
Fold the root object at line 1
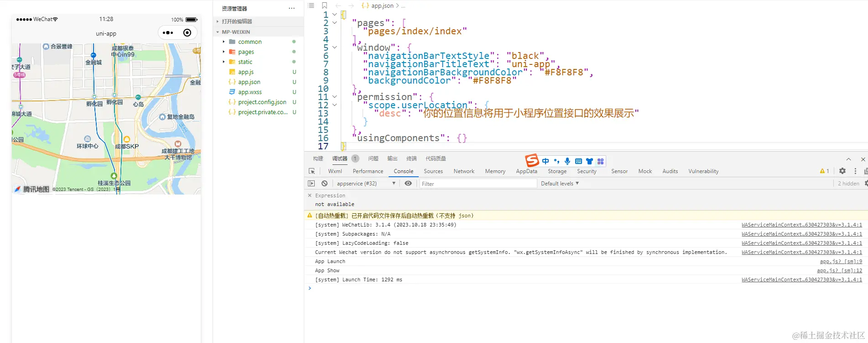(334, 15)
